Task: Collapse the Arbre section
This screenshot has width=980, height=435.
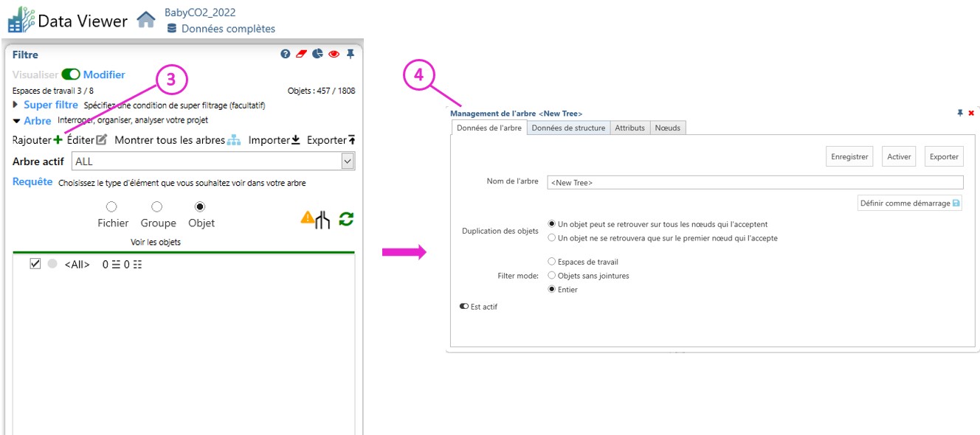Action: [x=16, y=121]
